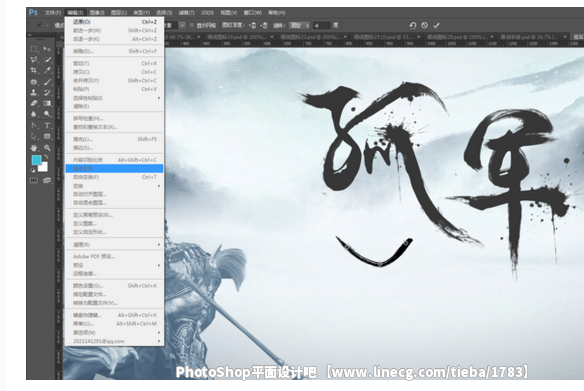Select the Zoom magnifier tool
The image size is (584, 391).
pyautogui.click(x=47, y=148)
